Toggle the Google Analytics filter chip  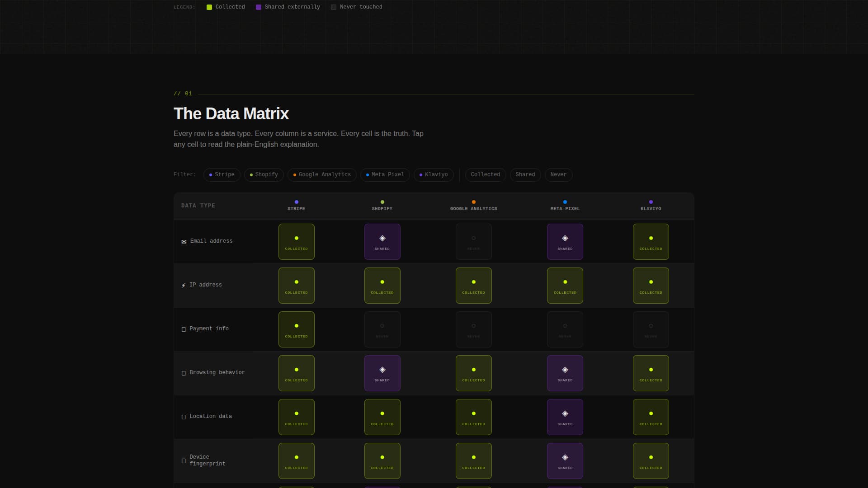coord(321,175)
